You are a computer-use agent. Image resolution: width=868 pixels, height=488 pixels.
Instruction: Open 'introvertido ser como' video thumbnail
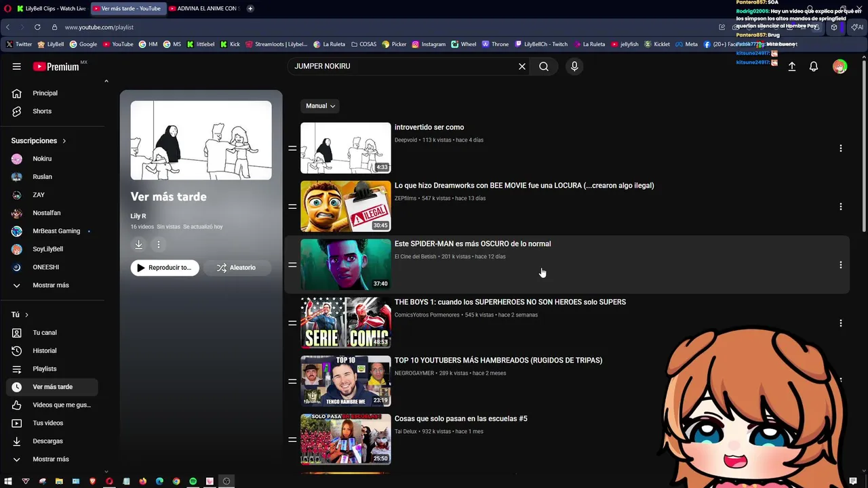[346, 148]
